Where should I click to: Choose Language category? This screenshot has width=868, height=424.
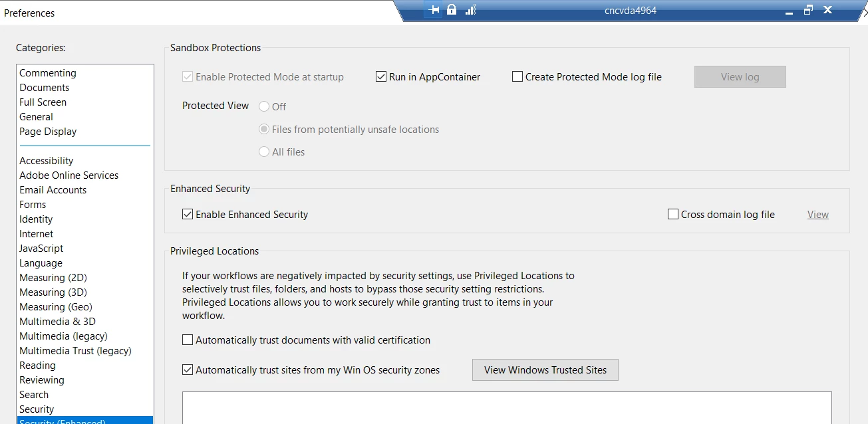(x=85, y=263)
